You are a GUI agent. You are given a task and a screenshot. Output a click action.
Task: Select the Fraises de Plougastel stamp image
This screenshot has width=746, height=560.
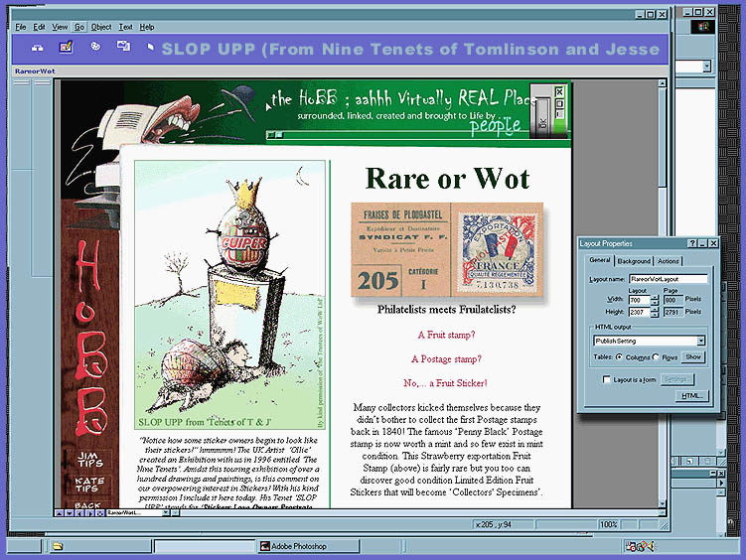447,250
